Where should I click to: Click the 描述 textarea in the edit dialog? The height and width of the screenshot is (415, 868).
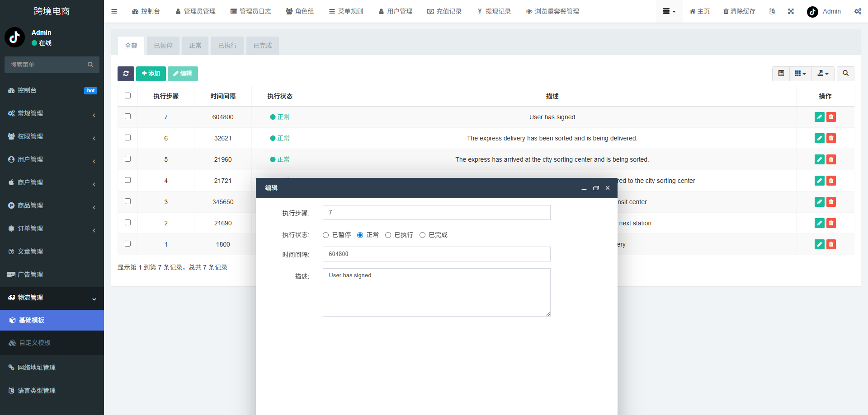pyautogui.click(x=436, y=292)
